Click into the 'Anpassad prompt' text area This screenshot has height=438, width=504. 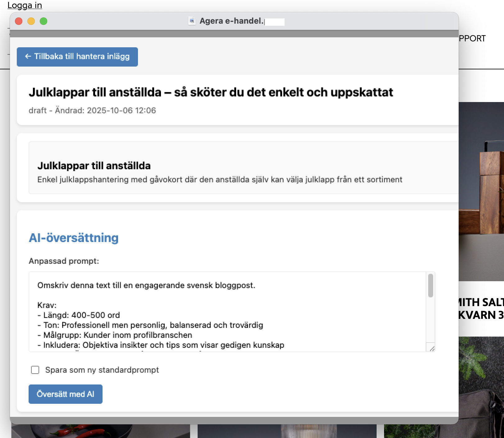tap(227, 311)
